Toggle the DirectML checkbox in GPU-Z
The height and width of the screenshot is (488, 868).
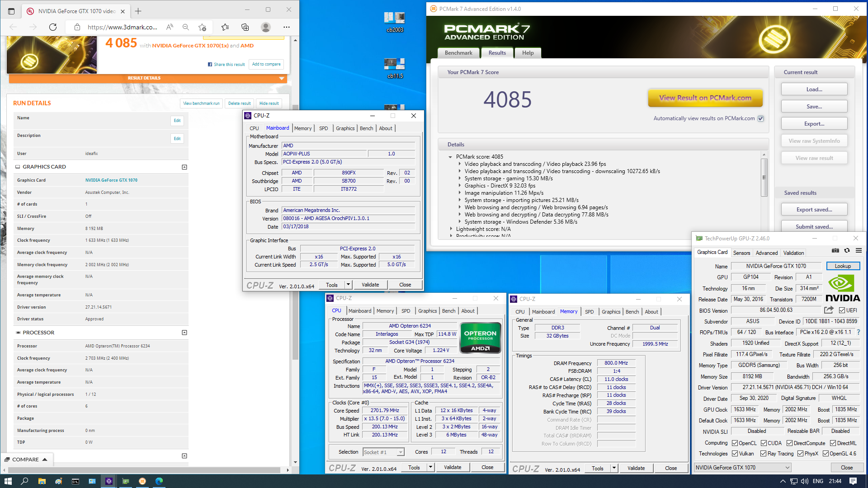click(x=833, y=443)
